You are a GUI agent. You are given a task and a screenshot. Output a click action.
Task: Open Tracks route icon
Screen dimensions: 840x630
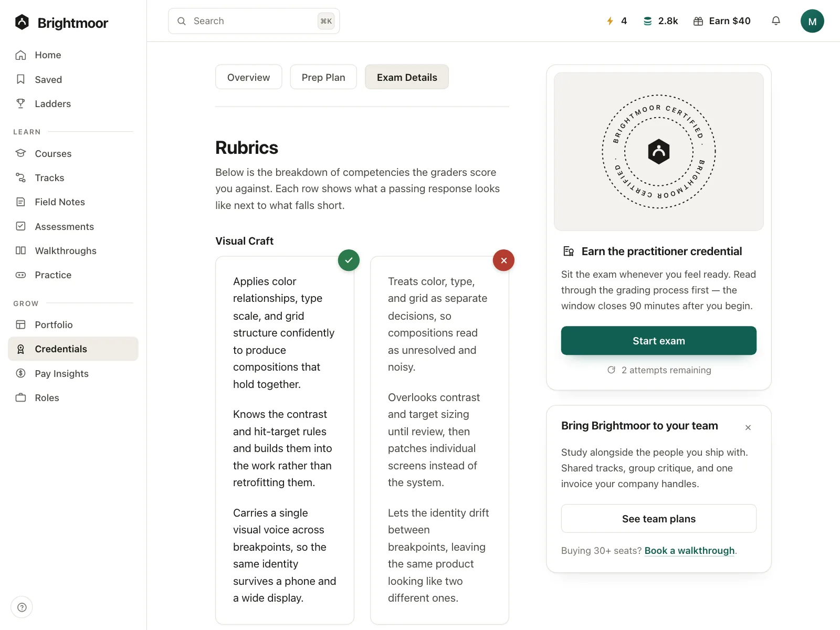coord(21,177)
